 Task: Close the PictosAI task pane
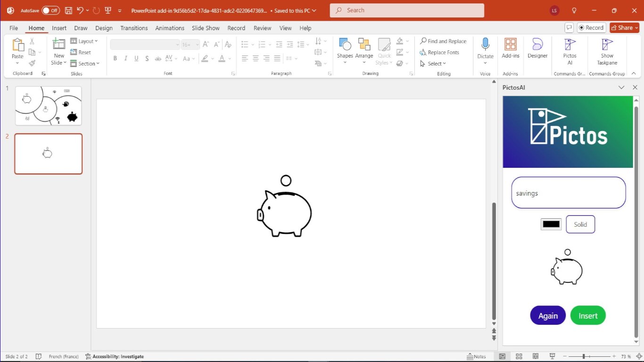(635, 87)
